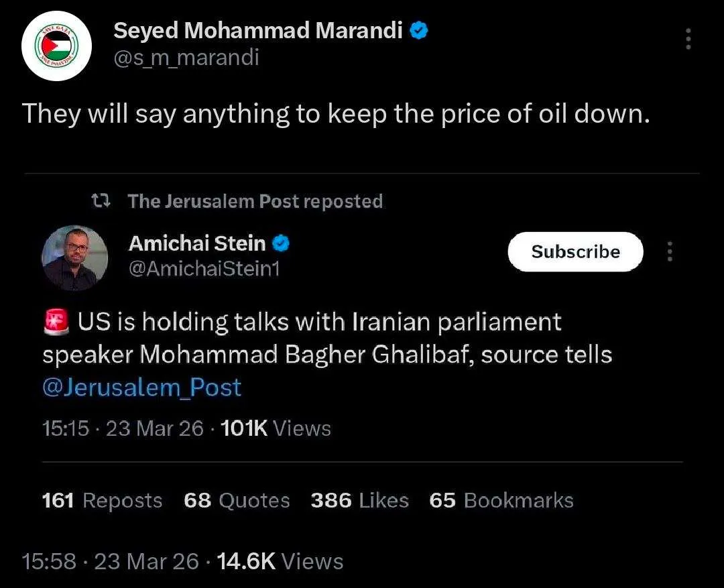This screenshot has height=588, width=724.
Task: Open 'The Jerusalem Post reposted' label
Action: click(x=255, y=201)
